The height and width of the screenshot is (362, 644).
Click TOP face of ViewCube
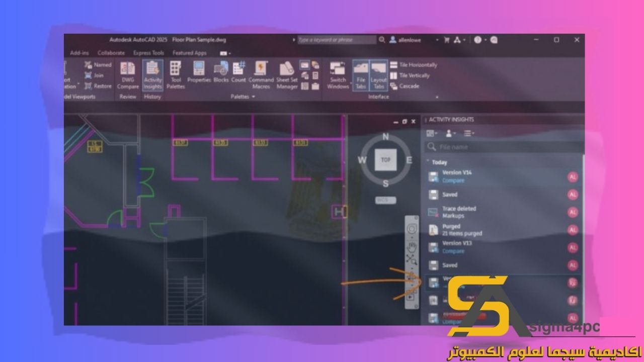tap(385, 160)
